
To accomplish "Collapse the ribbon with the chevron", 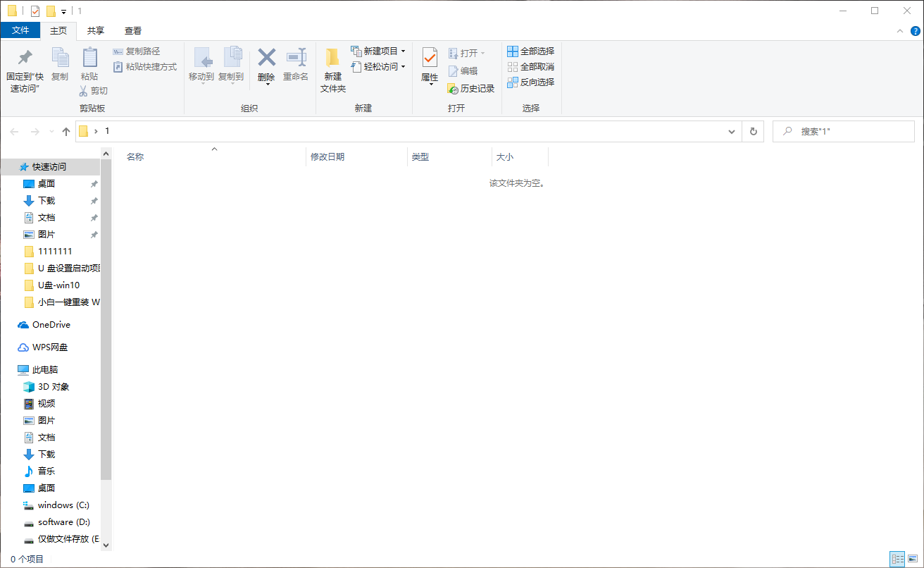I will (x=899, y=31).
